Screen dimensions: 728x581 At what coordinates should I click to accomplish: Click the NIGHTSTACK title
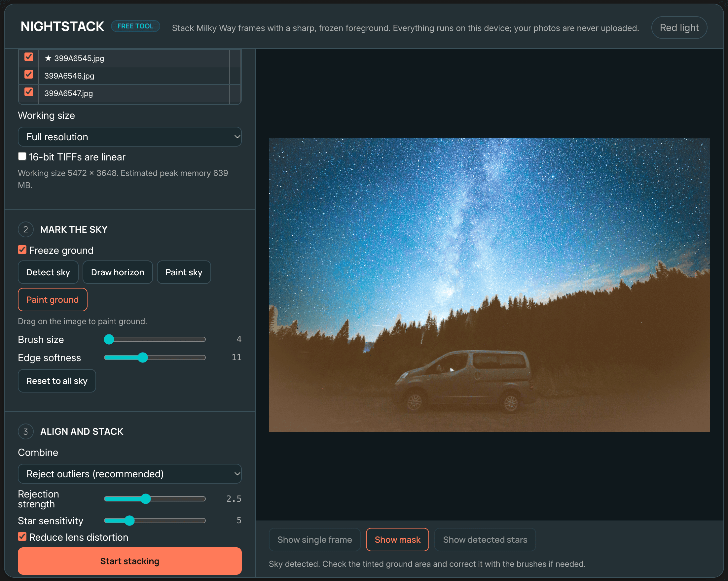(62, 26)
